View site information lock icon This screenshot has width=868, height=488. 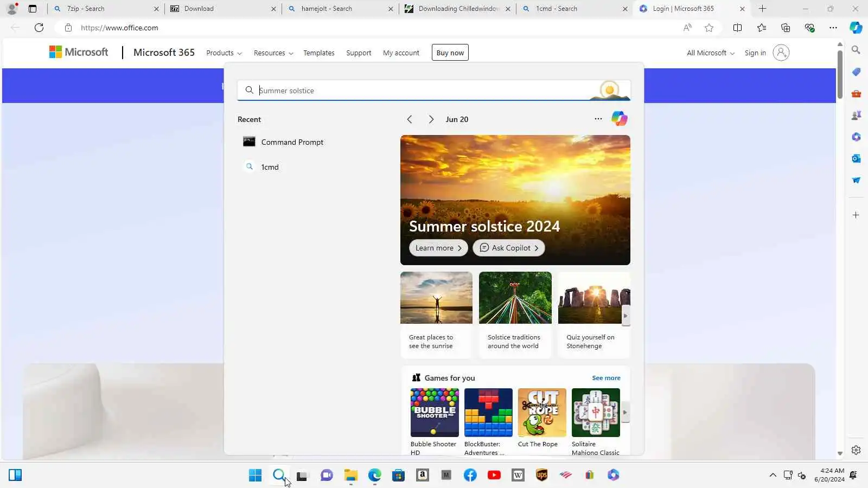(x=68, y=28)
